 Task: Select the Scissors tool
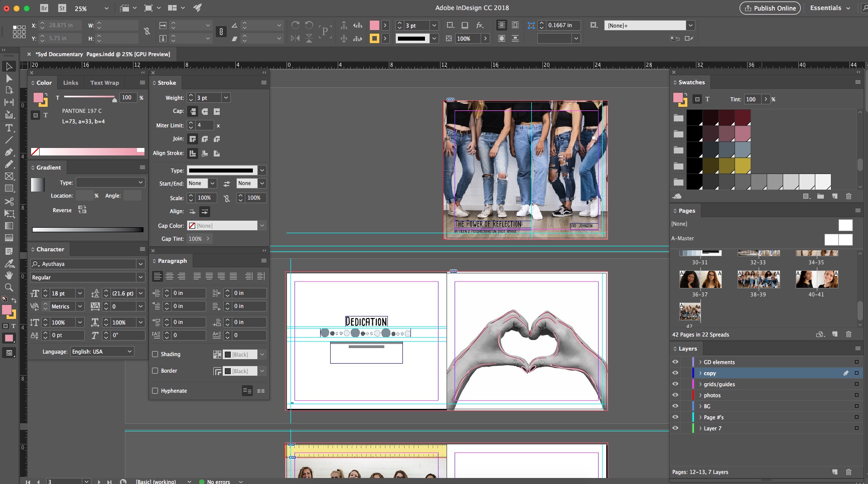point(9,201)
